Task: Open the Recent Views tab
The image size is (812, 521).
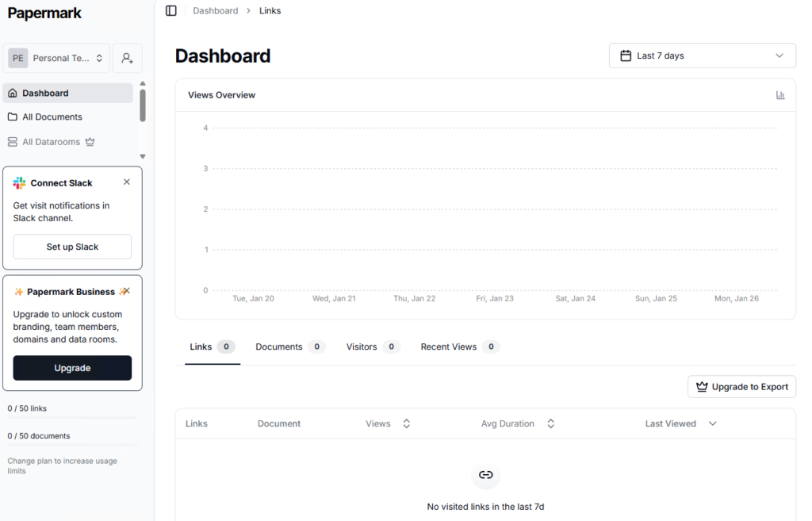Action: 459,347
